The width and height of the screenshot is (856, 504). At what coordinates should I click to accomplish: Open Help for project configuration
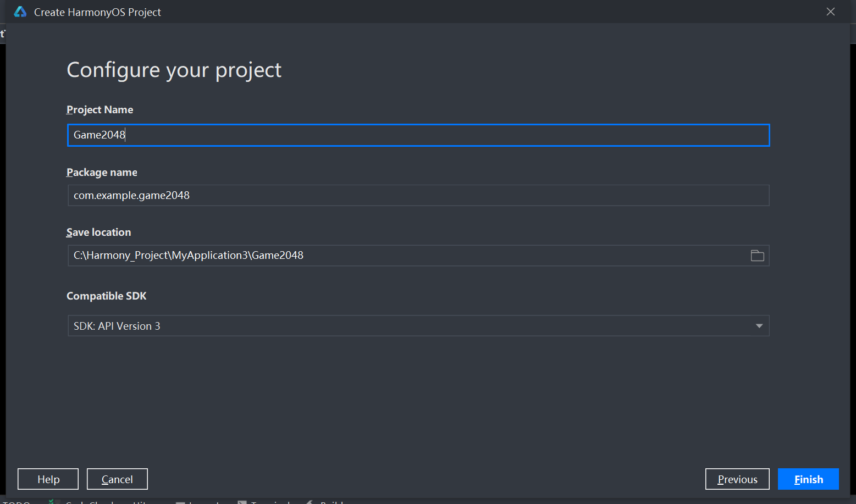(x=48, y=479)
